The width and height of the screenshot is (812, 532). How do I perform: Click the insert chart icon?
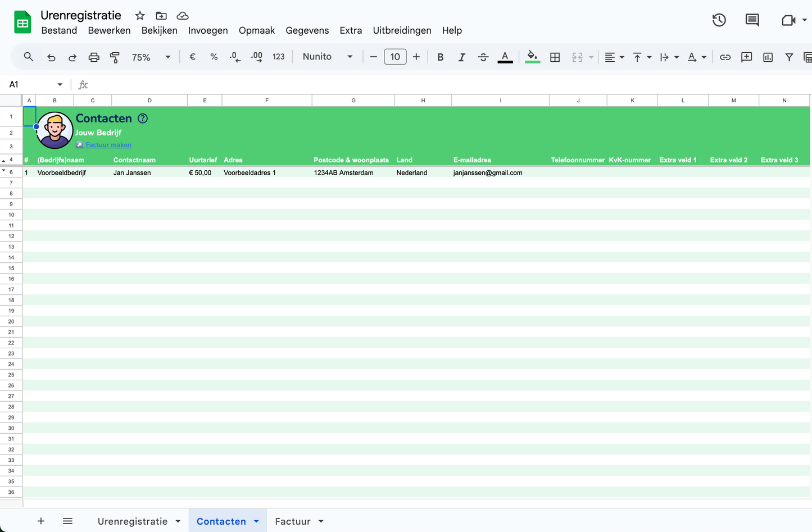click(x=768, y=57)
